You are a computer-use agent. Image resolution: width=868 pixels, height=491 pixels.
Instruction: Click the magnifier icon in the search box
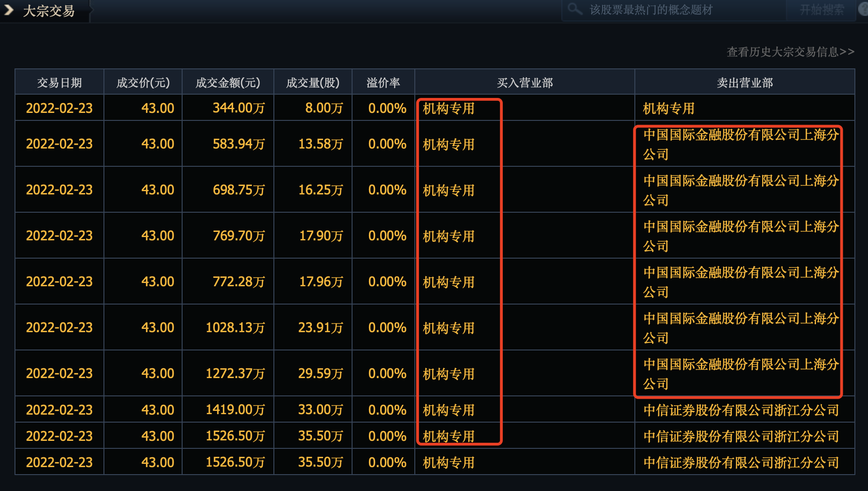pos(575,9)
